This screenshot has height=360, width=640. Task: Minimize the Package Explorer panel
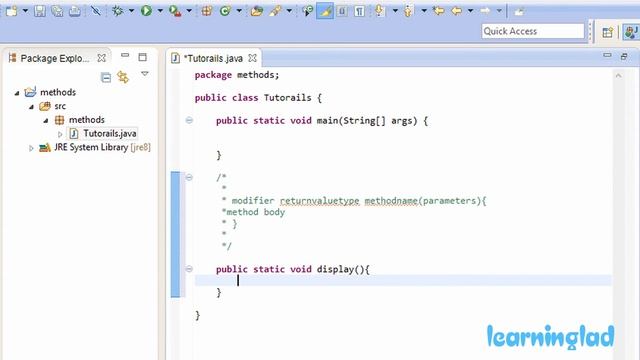pyautogui.click(x=125, y=55)
